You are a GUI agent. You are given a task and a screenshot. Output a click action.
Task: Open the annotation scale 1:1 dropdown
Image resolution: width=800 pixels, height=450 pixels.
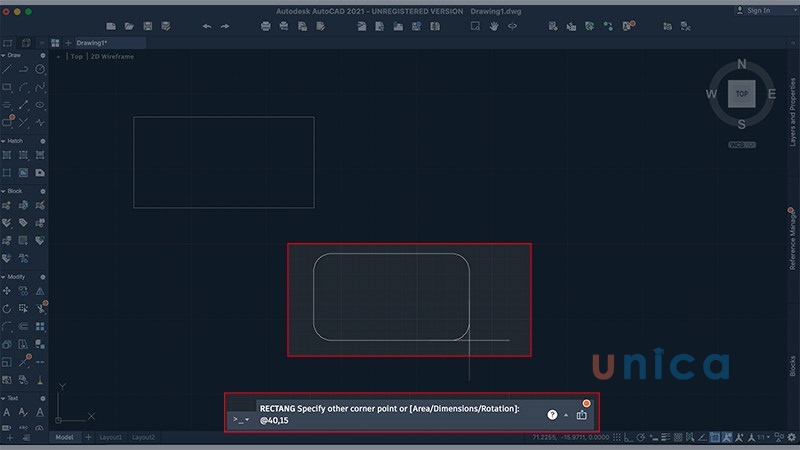[x=763, y=437]
